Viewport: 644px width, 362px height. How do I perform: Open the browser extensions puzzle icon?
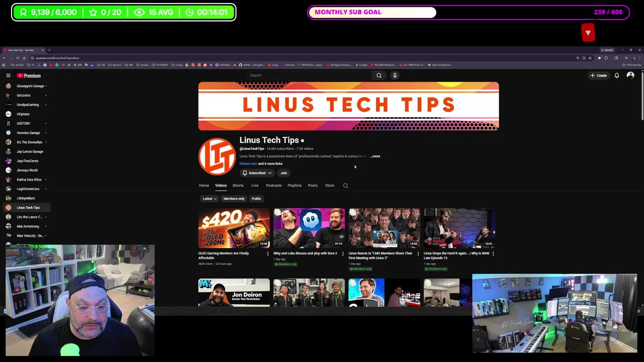[606, 58]
